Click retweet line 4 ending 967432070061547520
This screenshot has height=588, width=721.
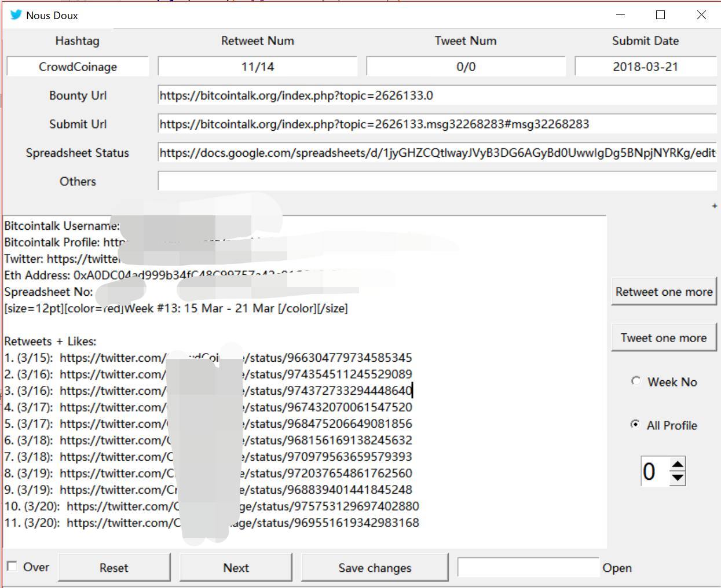tap(208, 407)
